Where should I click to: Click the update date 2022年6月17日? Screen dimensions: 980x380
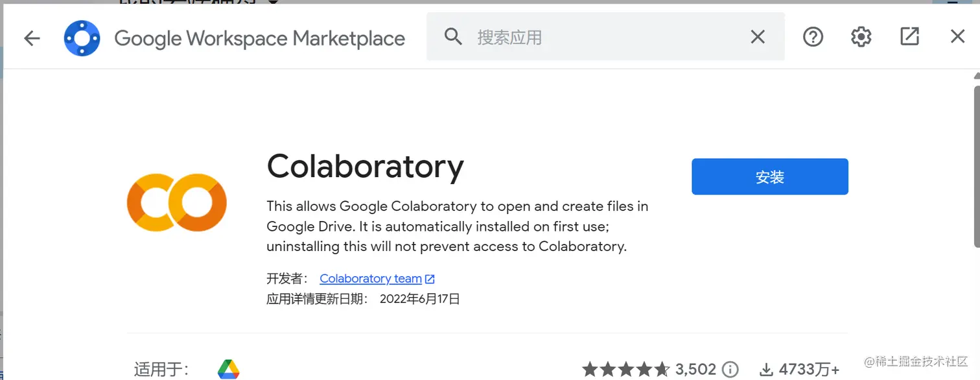click(x=420, y=299)
